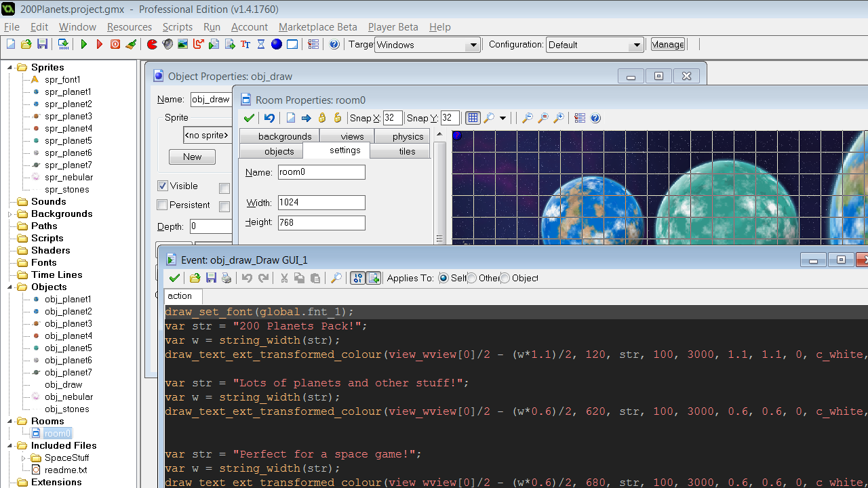This screenshot has width=868, height=488.
Task: Switch to the backgrounds tab in Room Properties
Action: click(284, 136)
